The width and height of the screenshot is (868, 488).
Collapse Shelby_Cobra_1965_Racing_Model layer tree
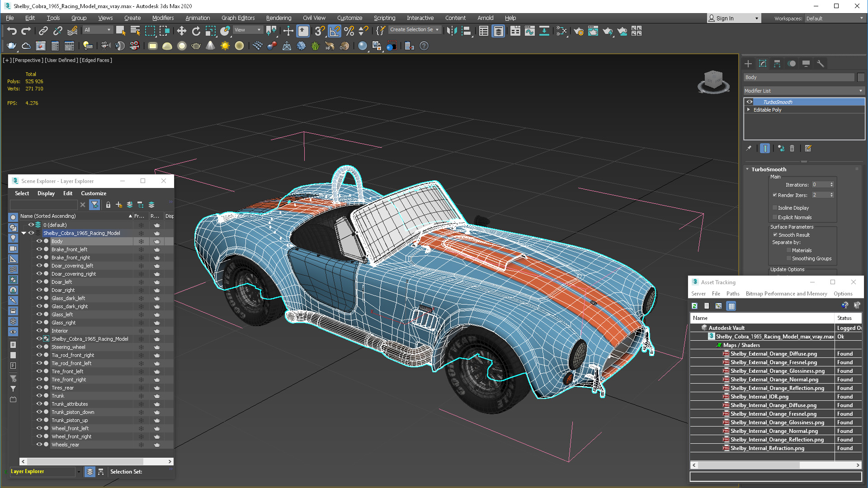point(24,233)
